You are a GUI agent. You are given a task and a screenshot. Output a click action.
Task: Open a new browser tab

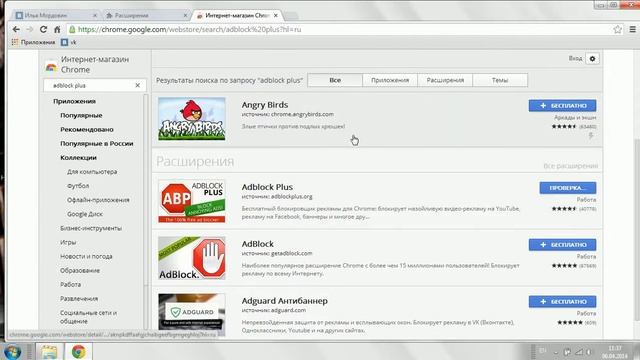pyautogui.click(x=291, y=16)
